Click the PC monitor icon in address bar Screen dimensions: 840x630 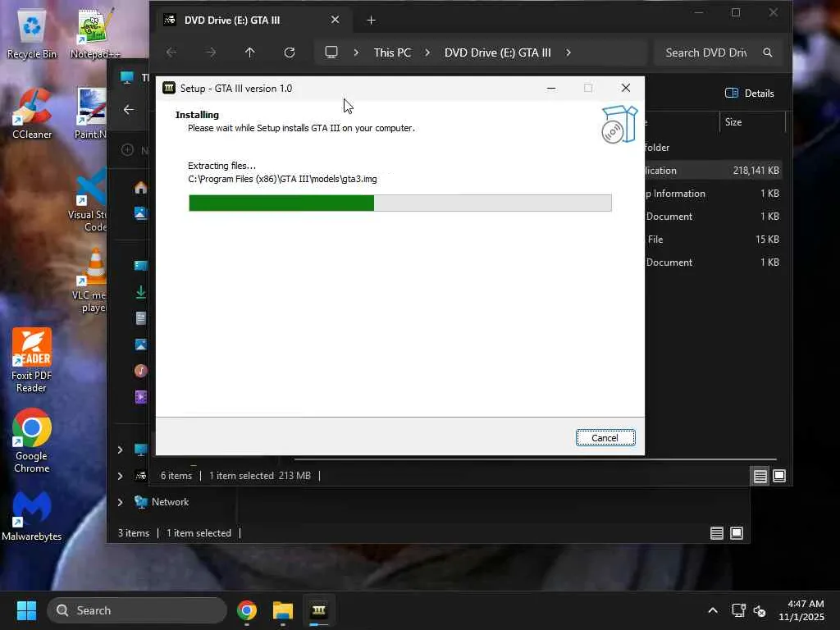click(331, 52)
